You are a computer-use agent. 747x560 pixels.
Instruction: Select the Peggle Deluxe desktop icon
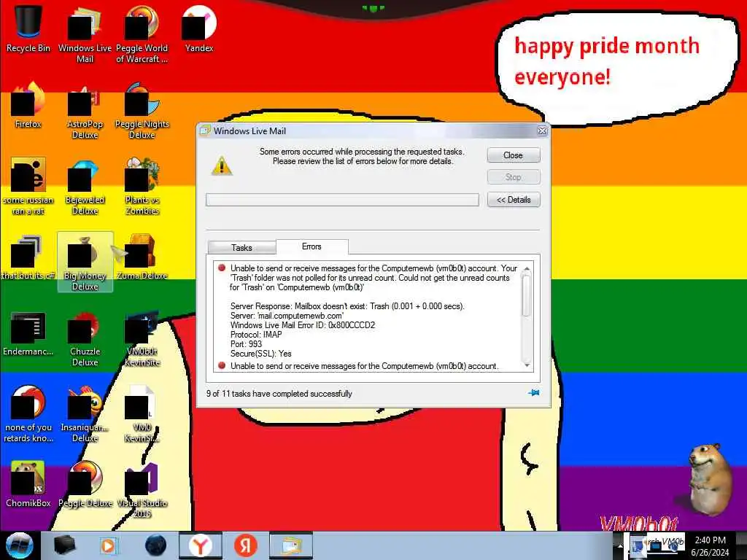(x=85, y=483)
